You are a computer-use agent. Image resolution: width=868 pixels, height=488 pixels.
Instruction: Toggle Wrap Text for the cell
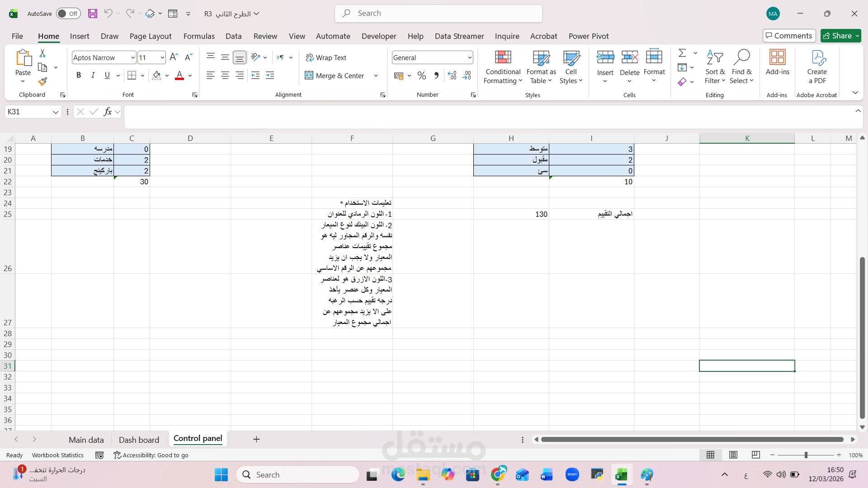[x=326, y=57]
